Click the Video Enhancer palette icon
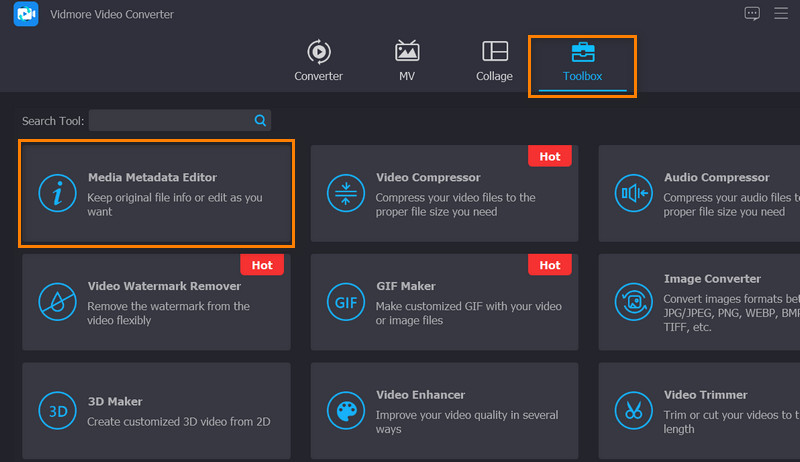The image size is (800, 462). point(344,409)
